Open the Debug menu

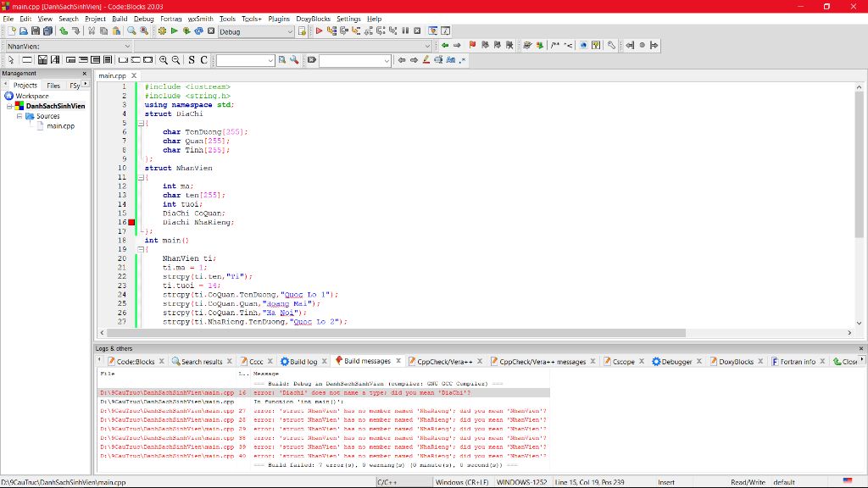click(143, 19)
